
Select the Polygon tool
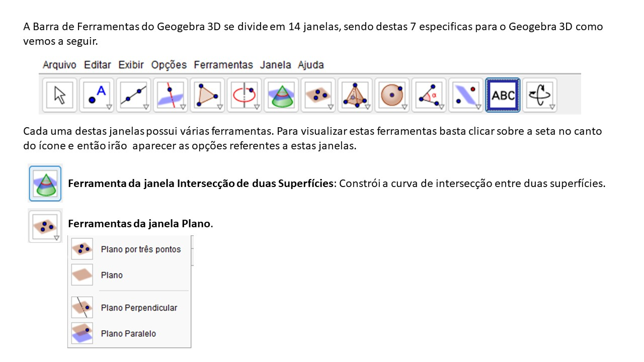207,95
